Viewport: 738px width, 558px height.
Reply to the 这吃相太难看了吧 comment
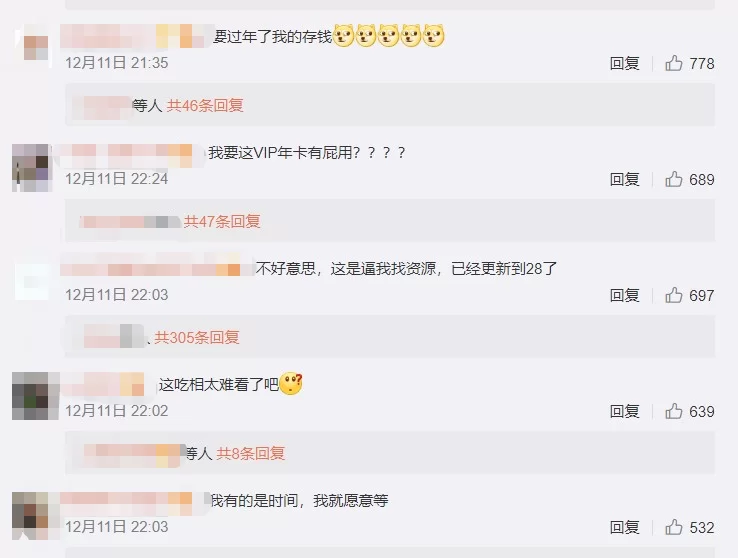[625, 412]
